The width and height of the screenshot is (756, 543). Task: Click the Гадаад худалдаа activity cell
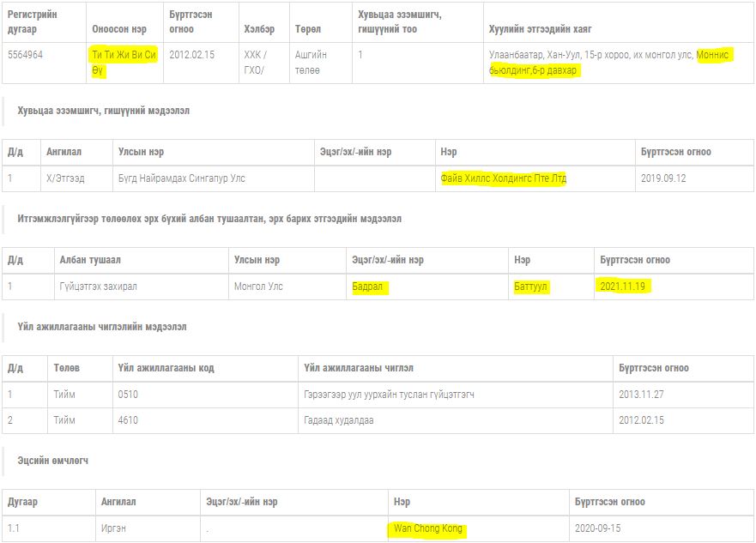pos(339,420)
